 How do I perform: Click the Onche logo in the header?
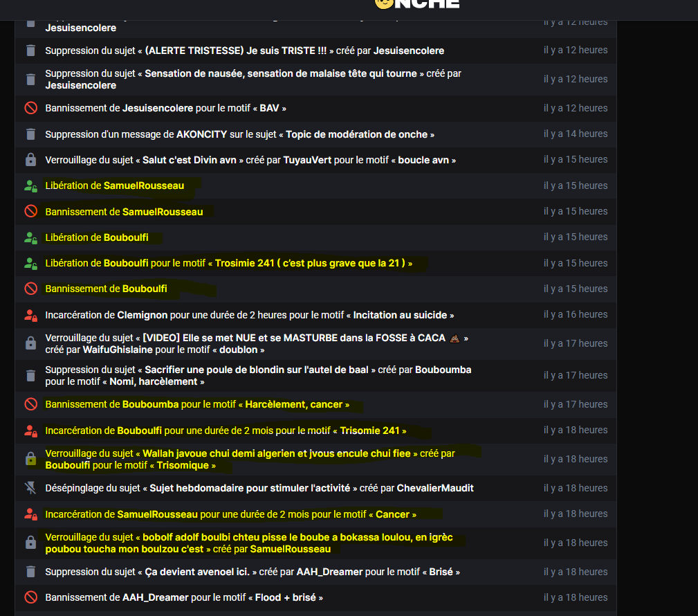pos(417,4)
